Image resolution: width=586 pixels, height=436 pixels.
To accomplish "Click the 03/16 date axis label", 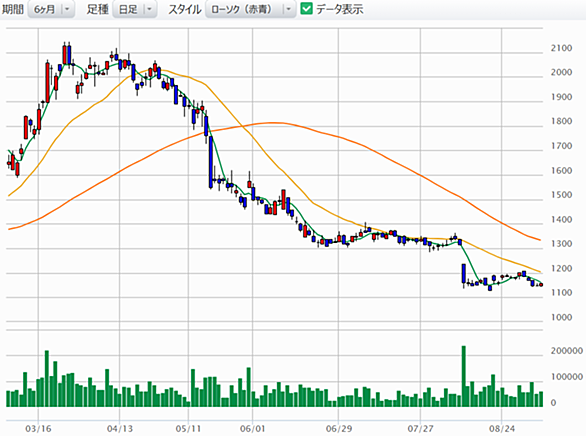I will point(38,429).
